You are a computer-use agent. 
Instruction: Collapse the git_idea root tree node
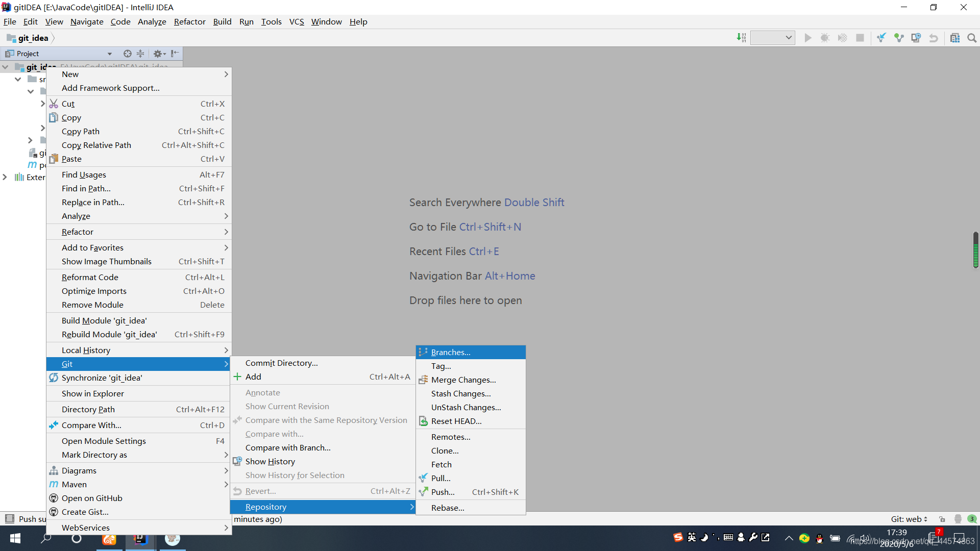pyautogui.click(x=5, y=67)
